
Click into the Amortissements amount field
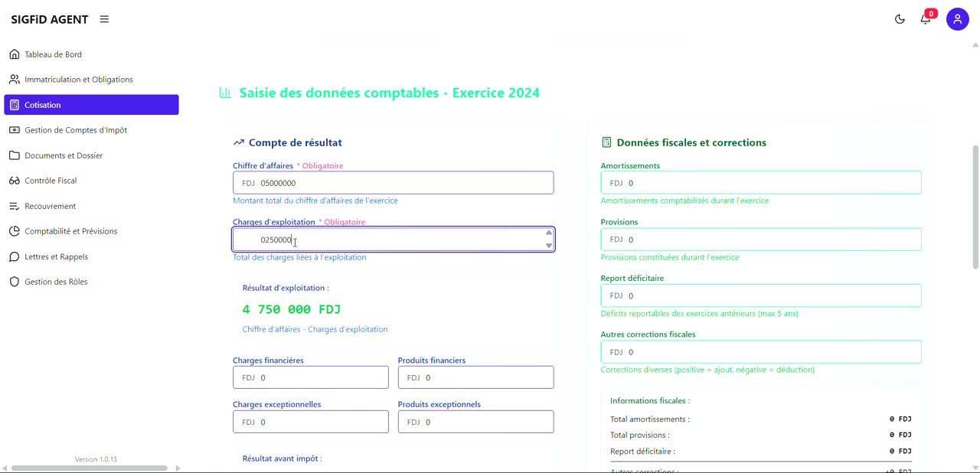(x=760, y=182)
